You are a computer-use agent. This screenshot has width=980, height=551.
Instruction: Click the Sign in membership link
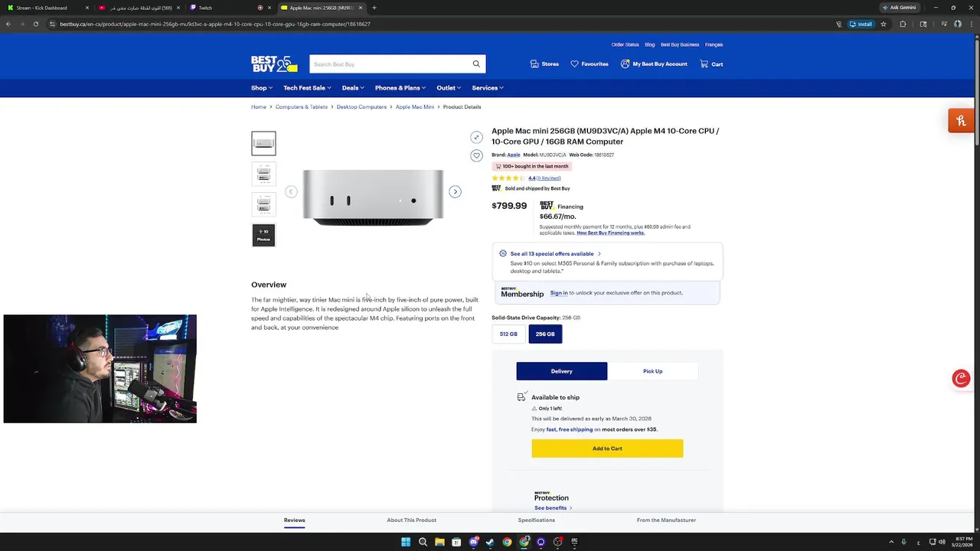point(559,293)
